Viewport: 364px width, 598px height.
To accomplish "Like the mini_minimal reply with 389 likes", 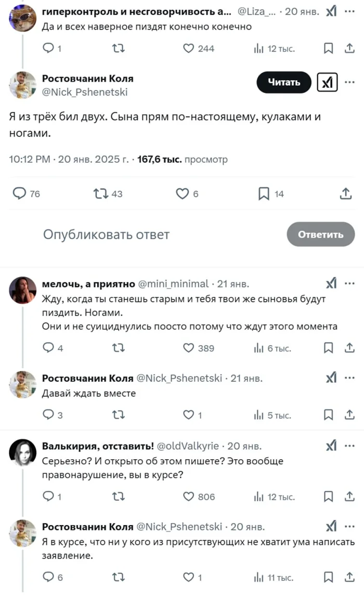I will coord(189,348).
